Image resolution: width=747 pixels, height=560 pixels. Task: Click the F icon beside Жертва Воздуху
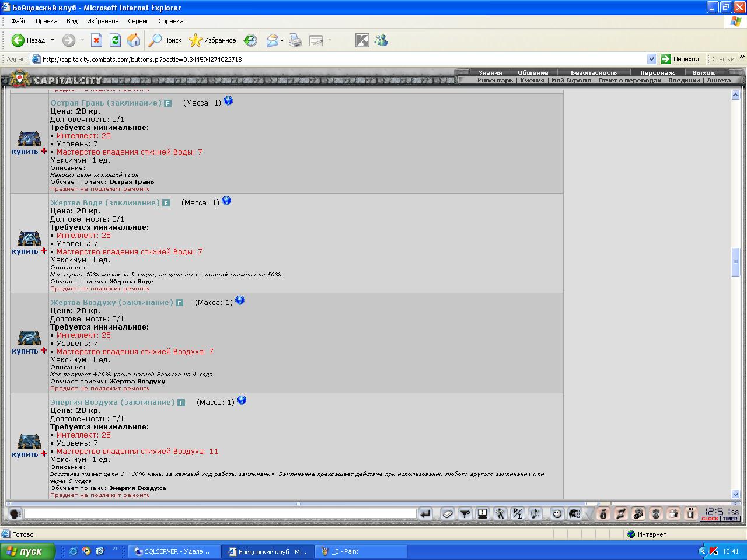coord(180,303)
